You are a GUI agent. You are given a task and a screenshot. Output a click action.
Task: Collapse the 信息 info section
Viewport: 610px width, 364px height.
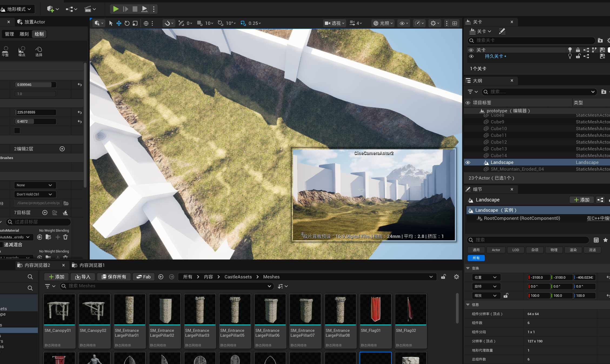point(468,305)
